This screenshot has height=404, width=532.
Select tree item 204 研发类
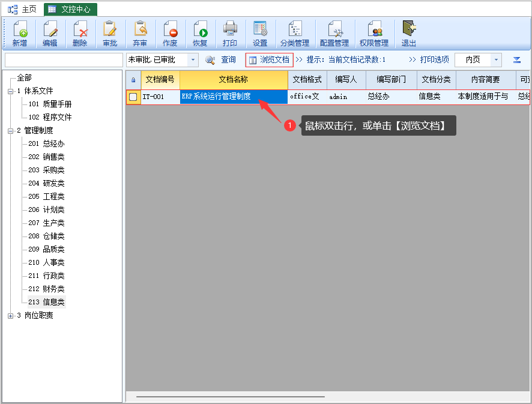pos(46,184)
